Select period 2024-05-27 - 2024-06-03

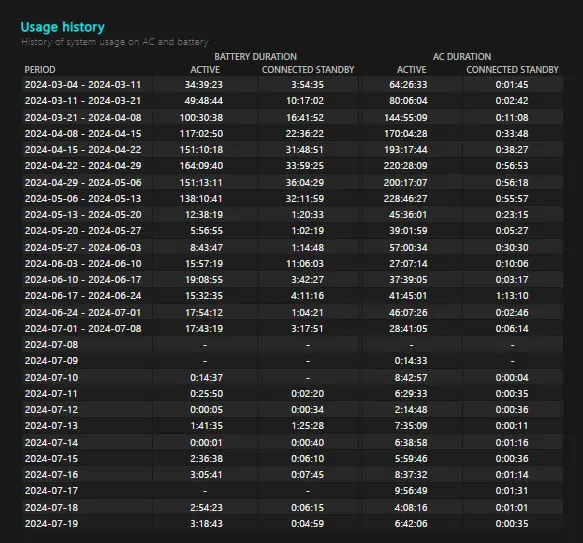tap(83, 248)
